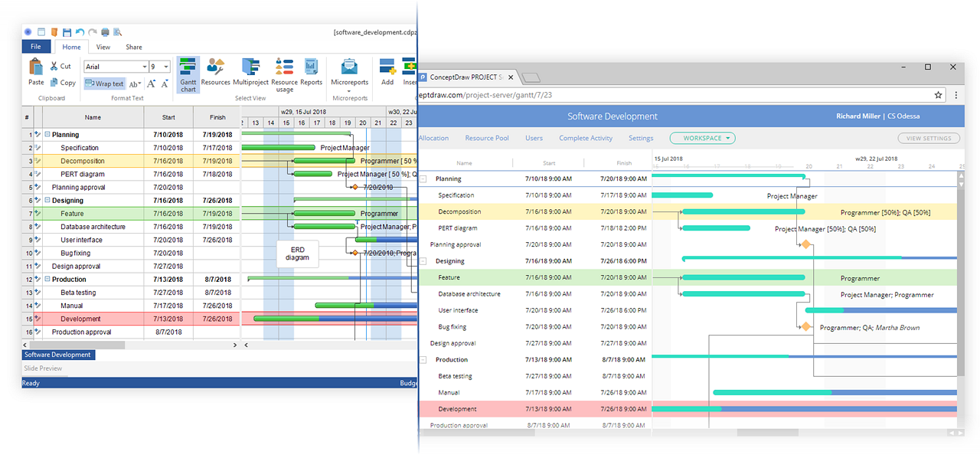Collapse Designing group in the browser Gantt
The image size is (980, 455).
[x=423, y=261]
